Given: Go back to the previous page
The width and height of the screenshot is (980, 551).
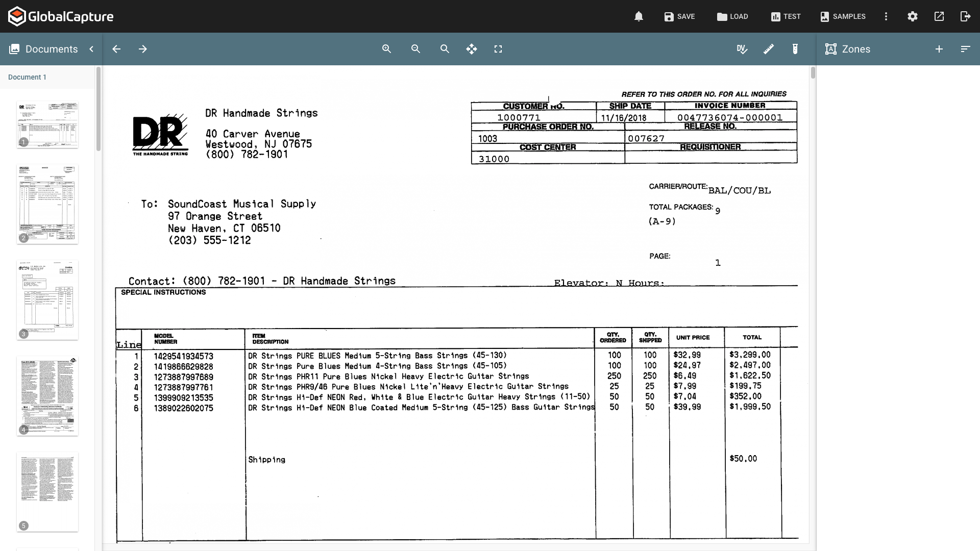Looking at the screenshot, I should 116,49.
